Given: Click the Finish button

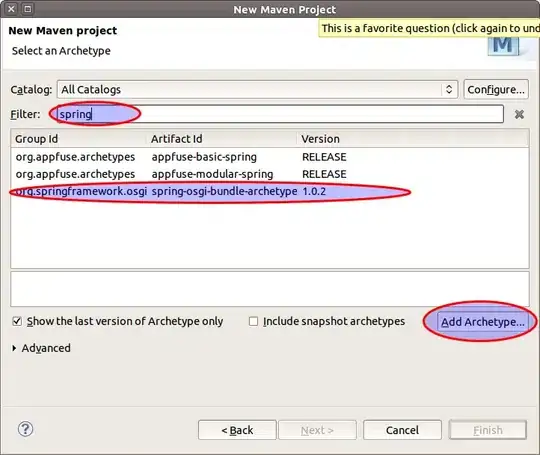Looking at the screenshot, I should 488,430.
